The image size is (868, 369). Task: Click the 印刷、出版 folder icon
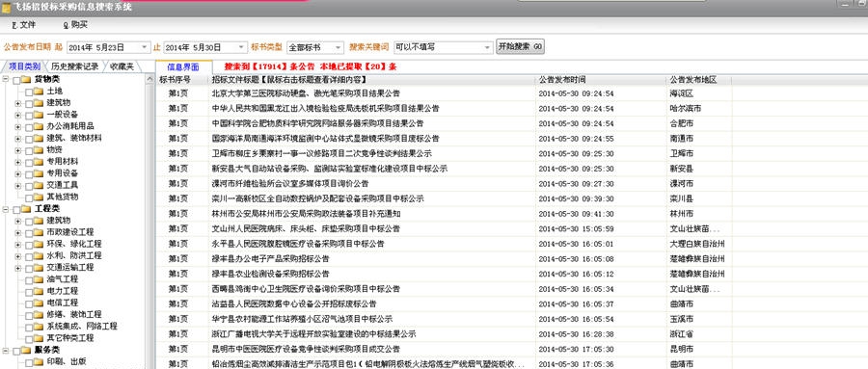(x=39, y=362)
